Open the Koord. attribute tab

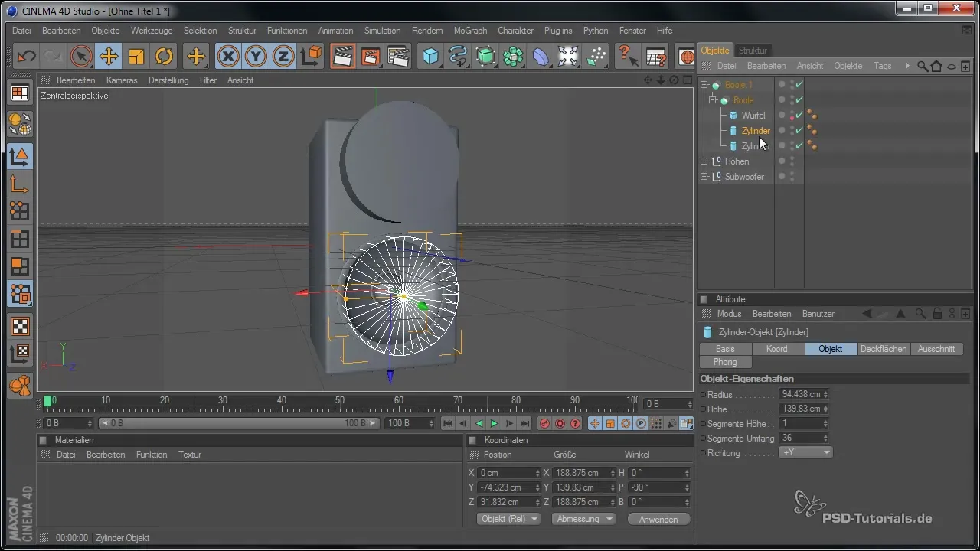(777, 349)
